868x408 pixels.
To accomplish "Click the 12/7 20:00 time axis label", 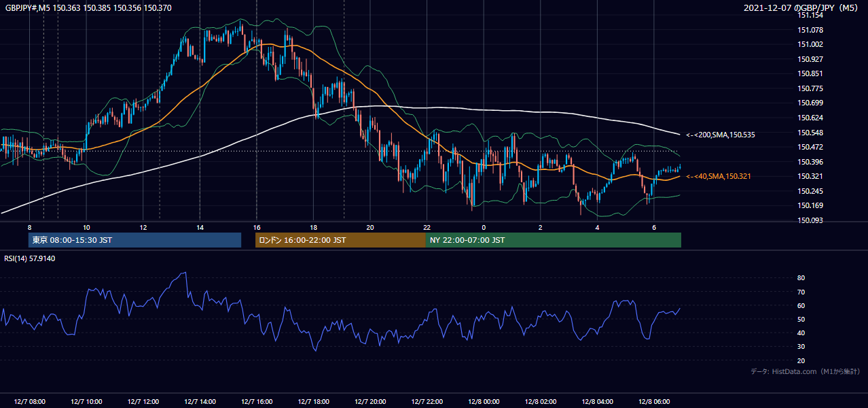I will pos(370,402).
